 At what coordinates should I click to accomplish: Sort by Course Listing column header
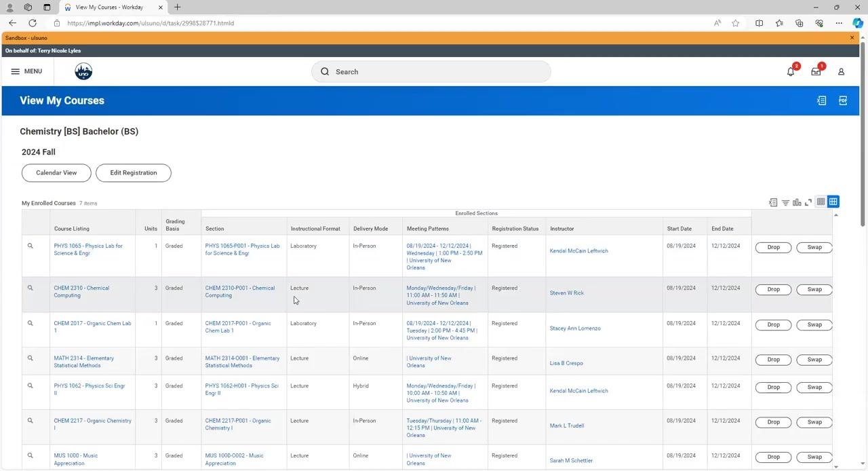[72, 229]
